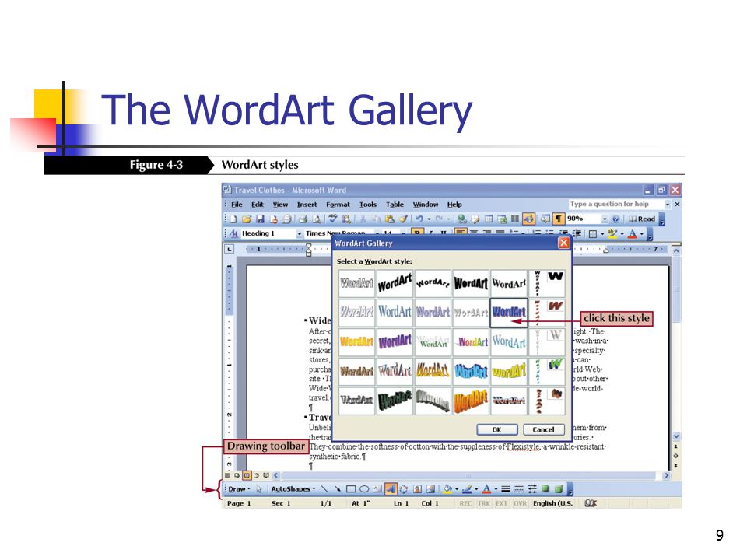
Task: Click the Insert Diagram icon on Drawing toolbar
Action: [404, 489]
